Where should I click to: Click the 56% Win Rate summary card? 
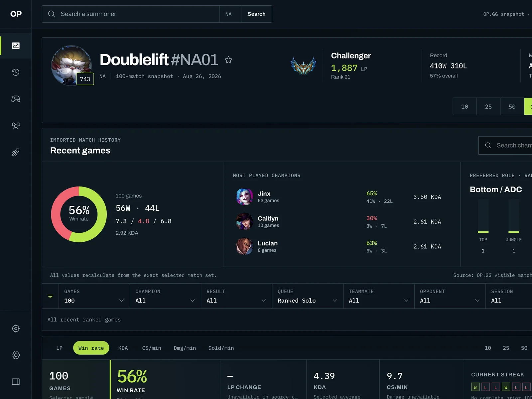pos(165,379)
